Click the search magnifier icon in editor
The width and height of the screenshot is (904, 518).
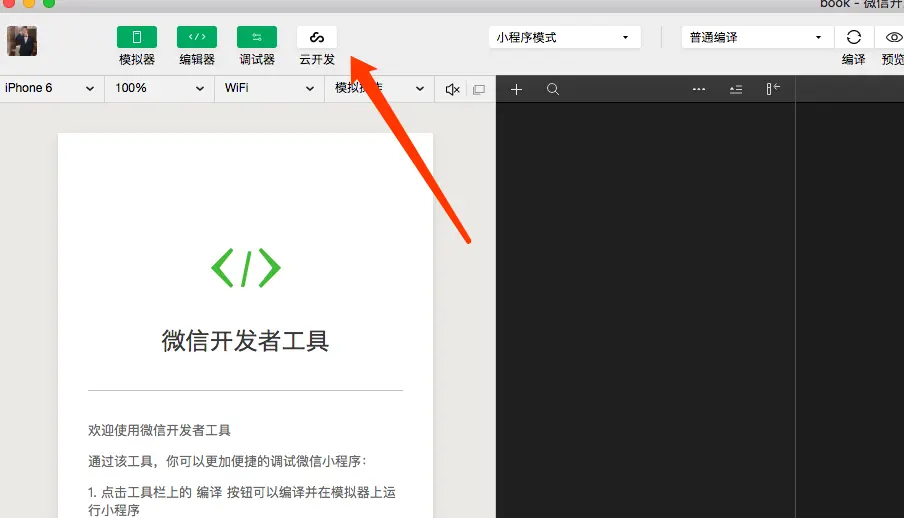click(553, 89)
